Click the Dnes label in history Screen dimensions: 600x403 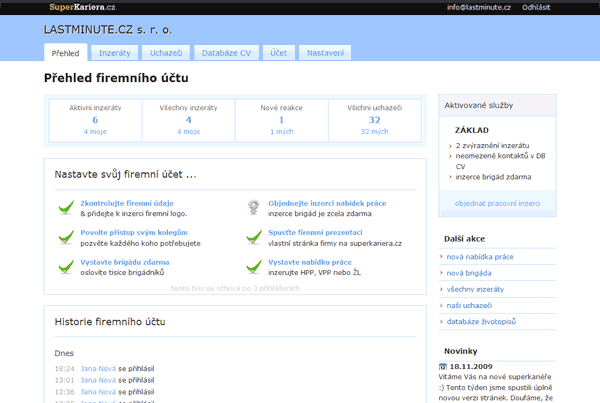(x=64, y=353)
